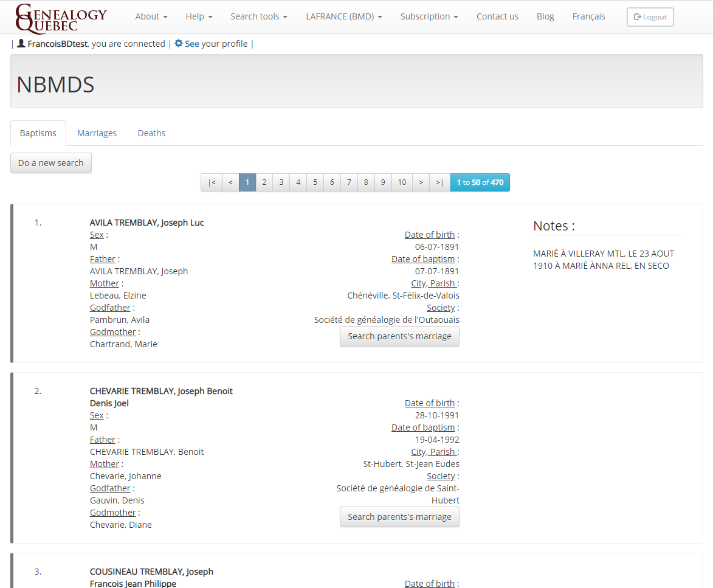Jump to results page 6
This screenshot has width=713, height=588.
pyautogui.click(x=332, y=182)
